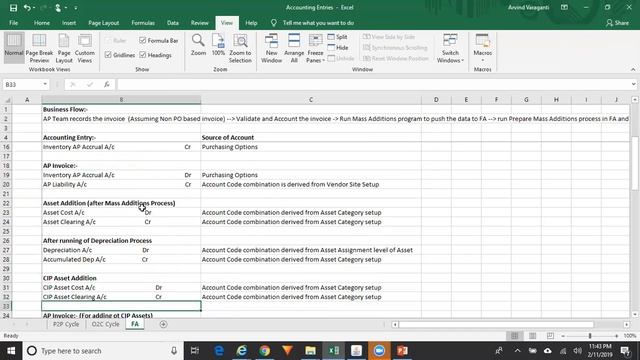Open Page Break Preview

tap(39, 48)
